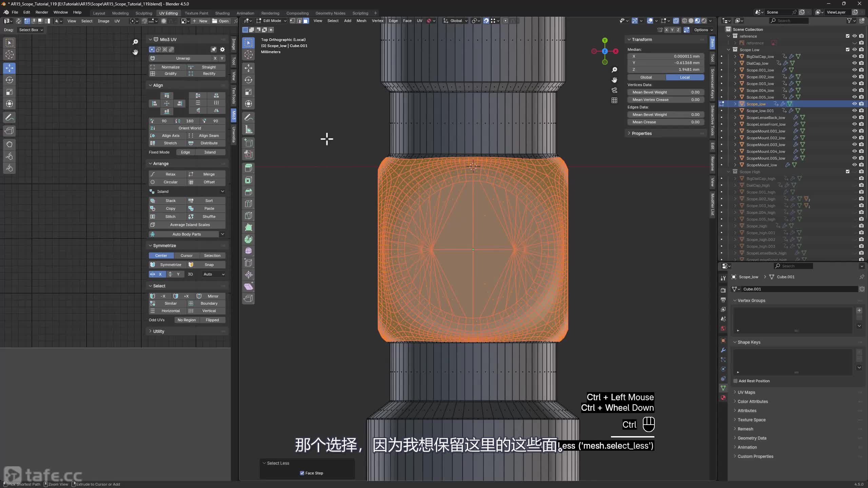Click the viewport zoom magnifier icon
This screenshot has height=488, width=868.
[614, 70]
